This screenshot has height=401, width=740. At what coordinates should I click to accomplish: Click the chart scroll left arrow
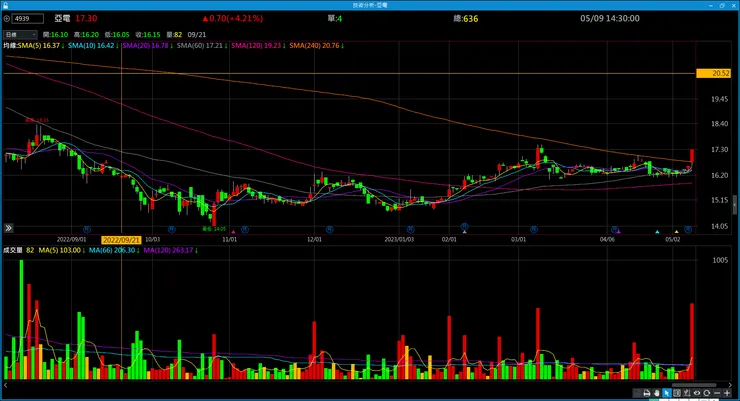(x=6, y=385)
